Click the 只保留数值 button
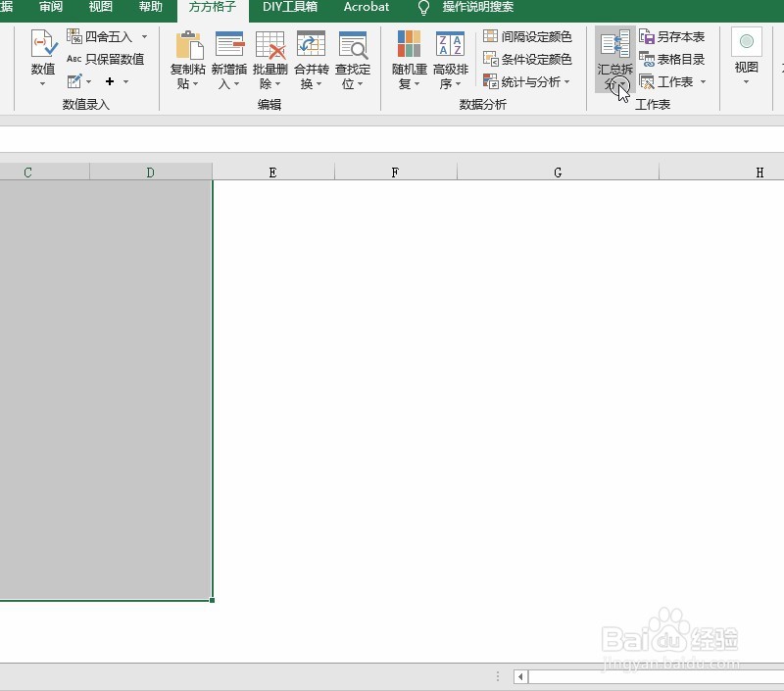Image resolution: width=784 pixels, height=691 pixels. coord(106,59)
